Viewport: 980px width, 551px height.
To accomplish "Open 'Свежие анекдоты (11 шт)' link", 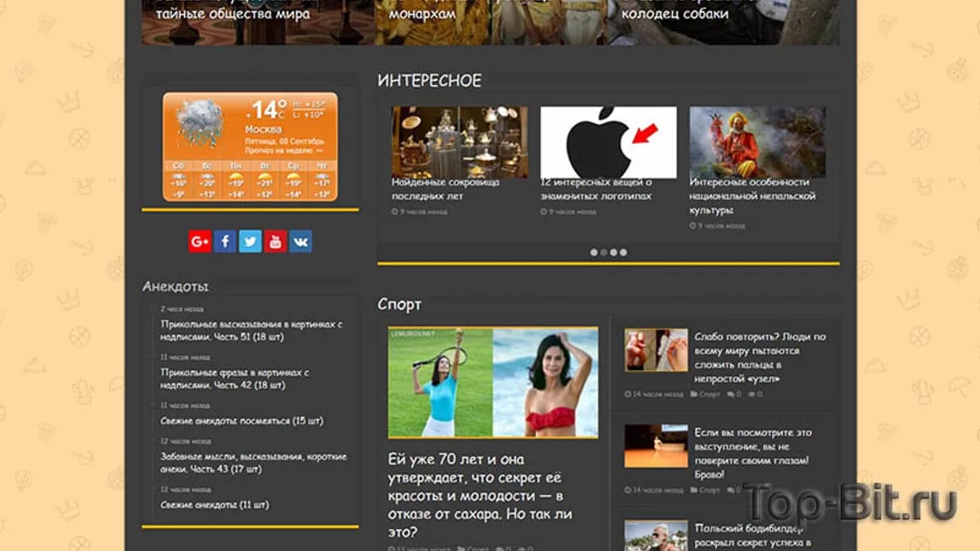I will click(x=215, y=504).
